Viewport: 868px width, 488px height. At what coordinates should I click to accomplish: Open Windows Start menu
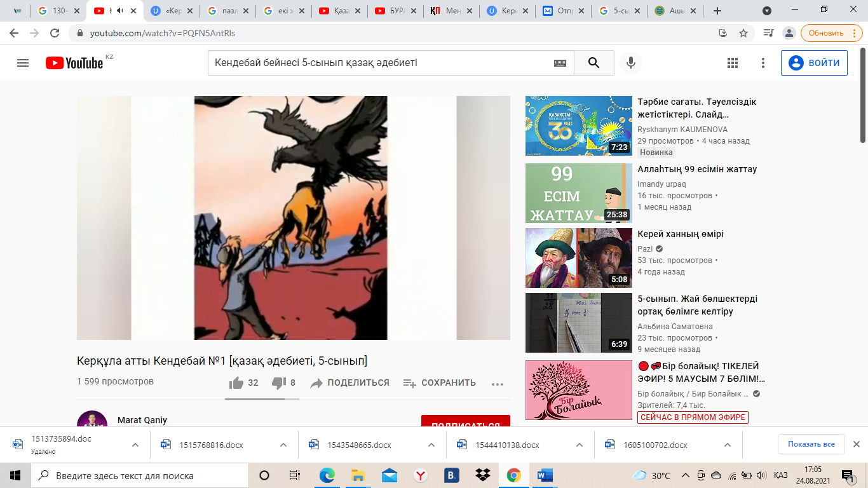15,475
